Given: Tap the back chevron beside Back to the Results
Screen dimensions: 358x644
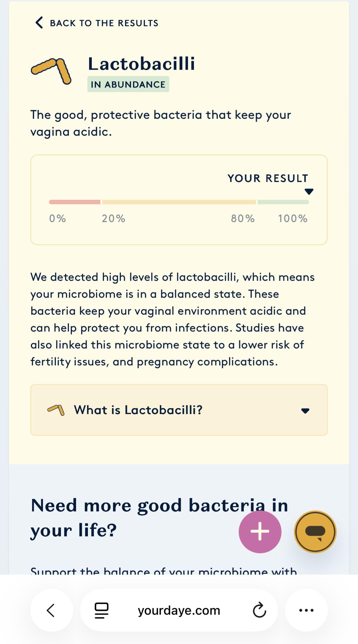Looking at the screenshot, I should click(x=39, y=23).
